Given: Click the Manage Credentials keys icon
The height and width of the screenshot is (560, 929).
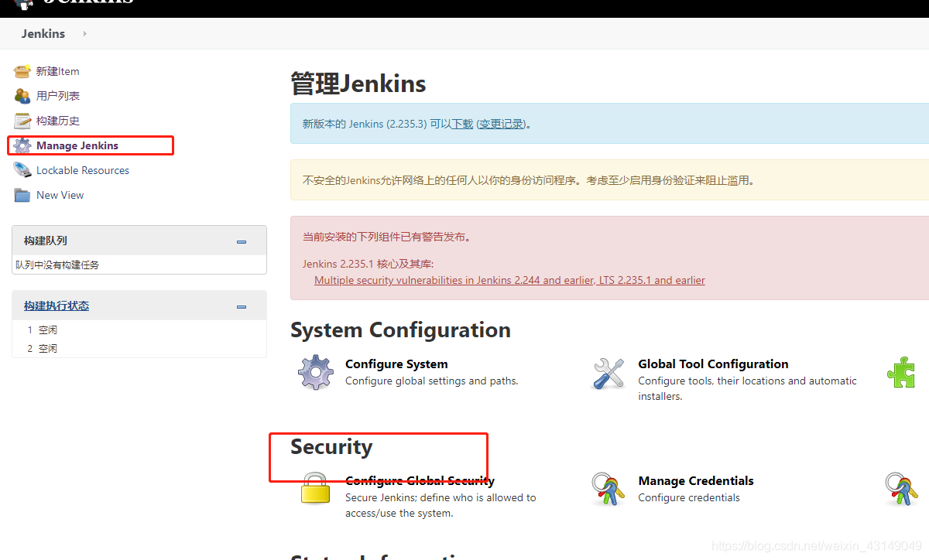Looking at the screenshot, I should coord(608,490).
